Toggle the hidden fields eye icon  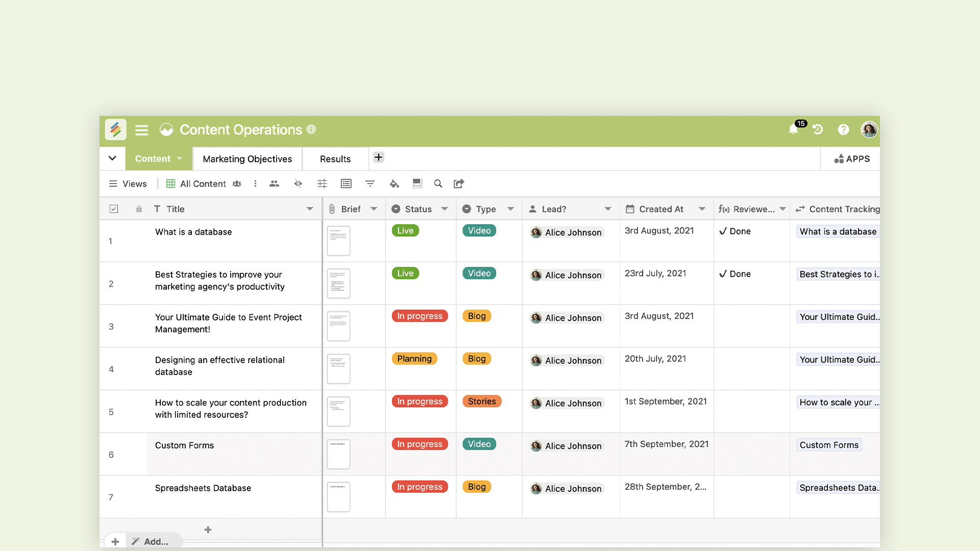298,184
